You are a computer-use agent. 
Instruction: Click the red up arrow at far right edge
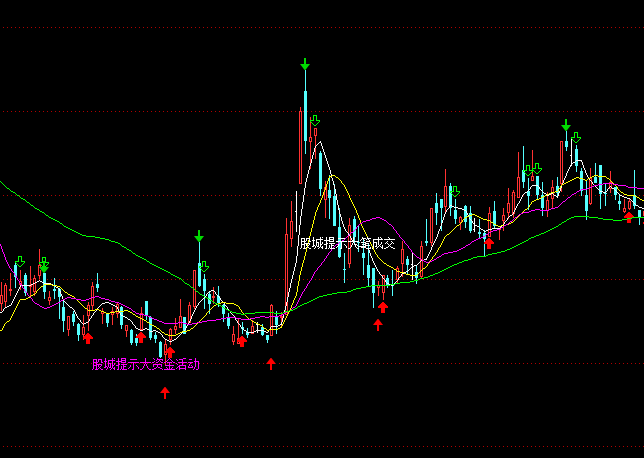[x=629, y=216]
